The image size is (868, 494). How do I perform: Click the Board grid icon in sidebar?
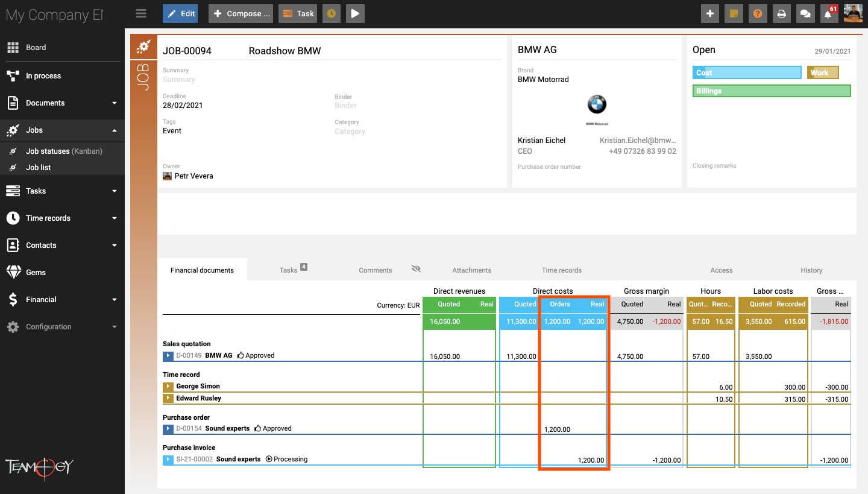point(13,47)
